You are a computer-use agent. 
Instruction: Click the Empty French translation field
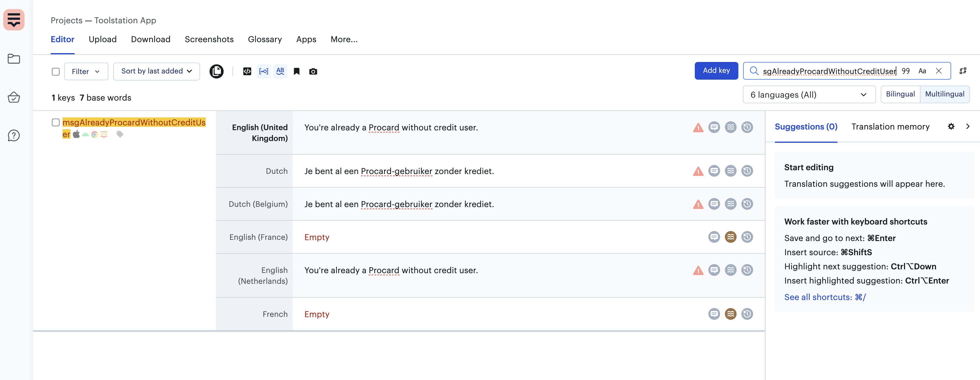[316, 314]
